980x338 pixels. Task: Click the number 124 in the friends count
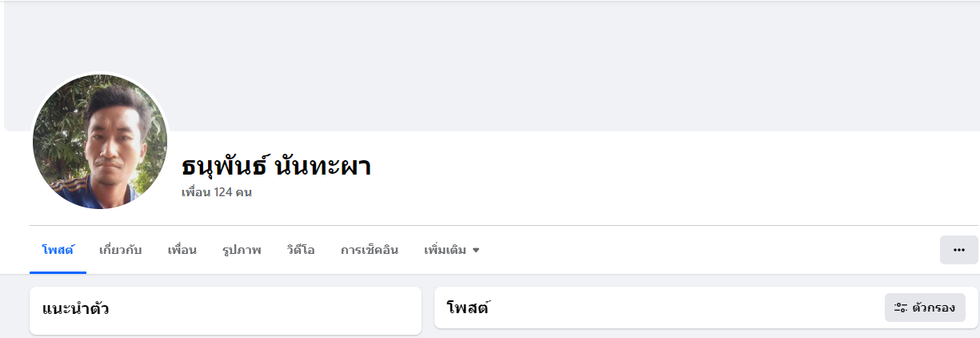[x=224, y=193]
